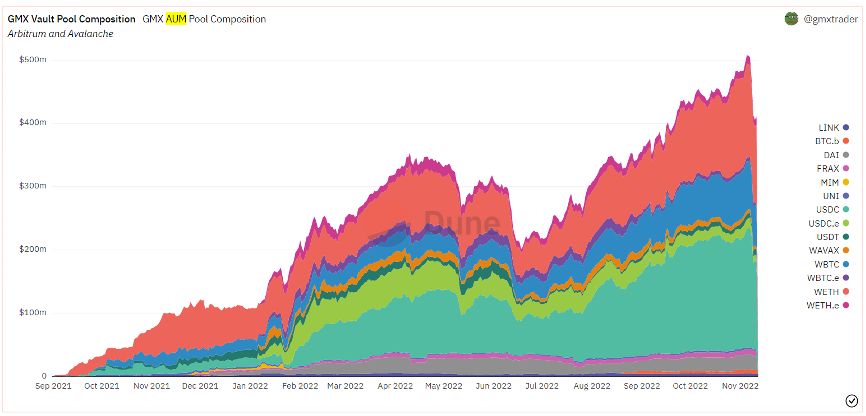
Task: Click the FRAX legend color dot
Action: (846, 169)
